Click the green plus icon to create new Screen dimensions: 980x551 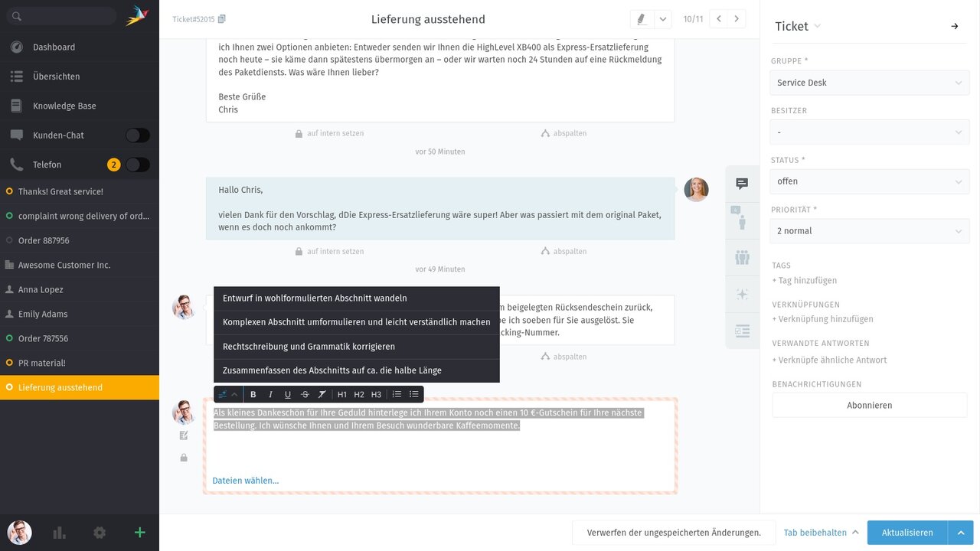(x=139, y=533)
